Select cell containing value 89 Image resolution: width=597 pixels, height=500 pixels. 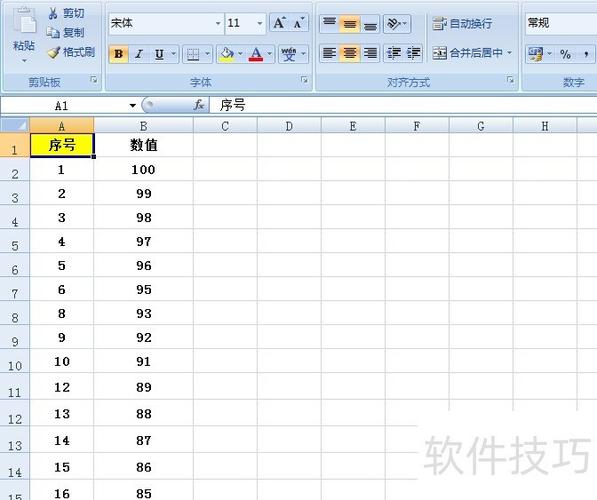pyautogui.click(x=144, y=387)
